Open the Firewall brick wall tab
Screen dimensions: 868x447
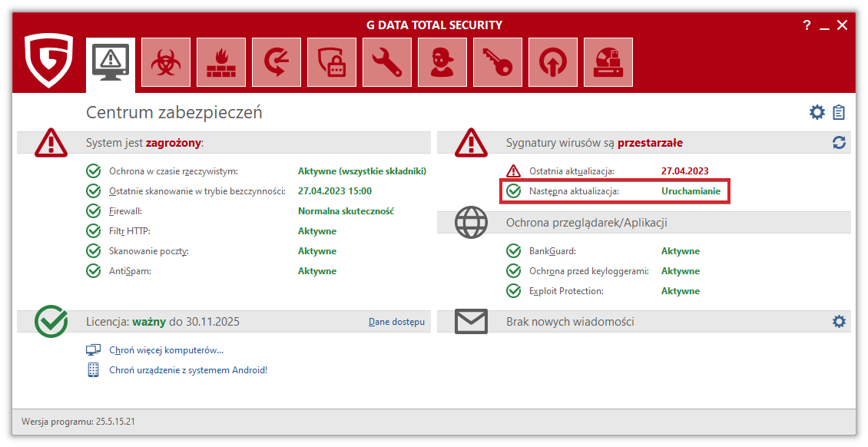coord(221,62)
